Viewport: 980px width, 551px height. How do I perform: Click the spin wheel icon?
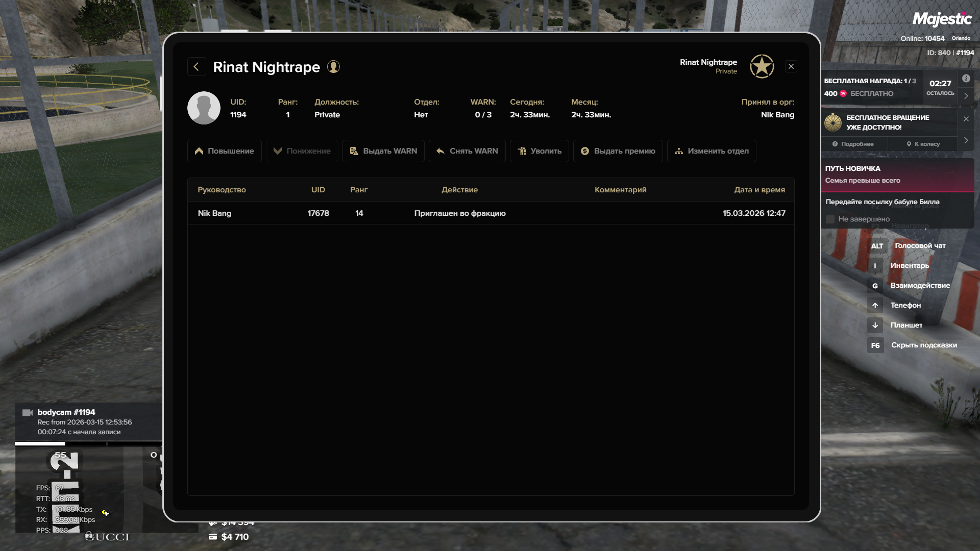point(833,122)
